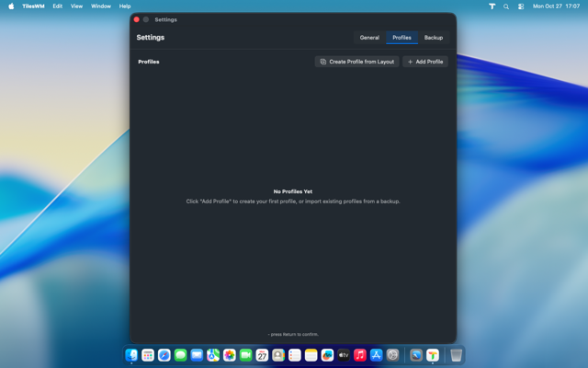Open the Music app in the dock

(360, 355)
